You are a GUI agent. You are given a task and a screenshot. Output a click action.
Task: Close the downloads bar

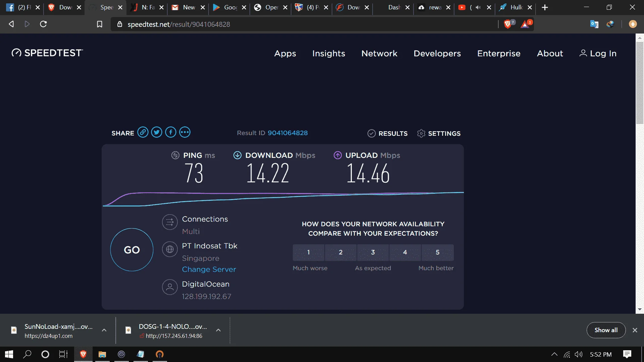pyautogui.click(x=635, y=330)
